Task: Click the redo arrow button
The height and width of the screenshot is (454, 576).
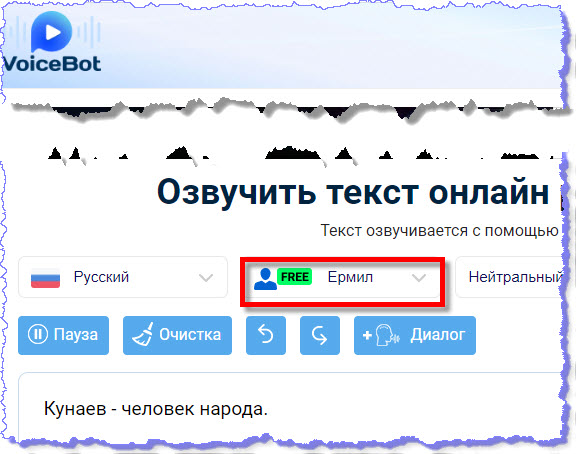Action: (x=320, y=335)
